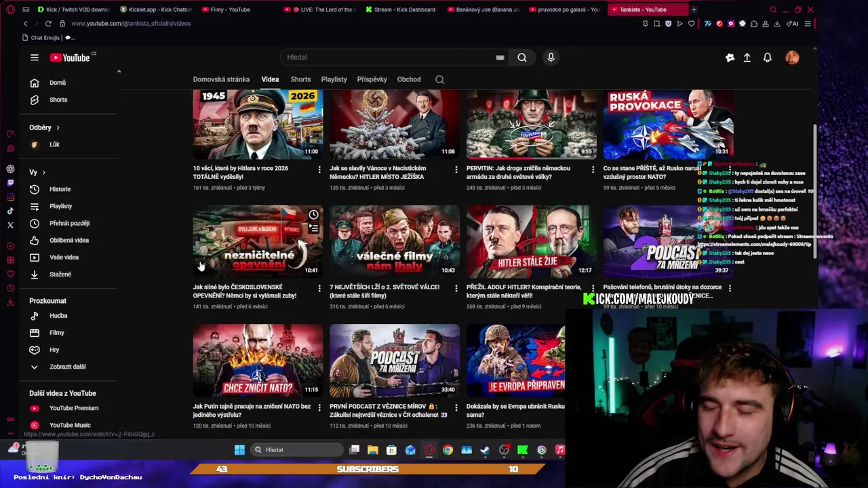This screenshot has width=868, height=488.
Task: Click the magnifier search button beside Hledat
Action: tap(522, 58)
